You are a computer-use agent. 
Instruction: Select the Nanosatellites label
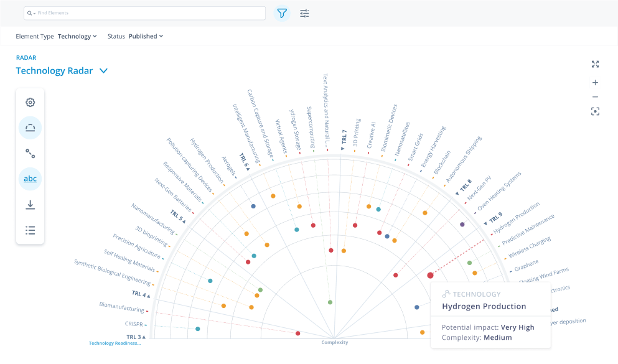tap(403, 139)
